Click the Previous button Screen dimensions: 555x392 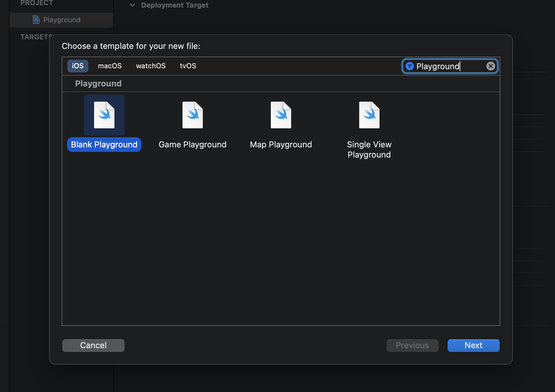point(412,345)
